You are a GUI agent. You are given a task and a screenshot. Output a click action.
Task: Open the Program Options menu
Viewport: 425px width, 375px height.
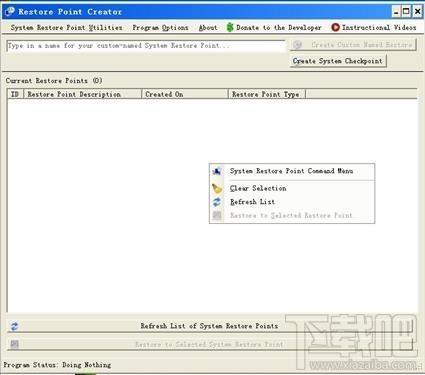coord(160,28)
